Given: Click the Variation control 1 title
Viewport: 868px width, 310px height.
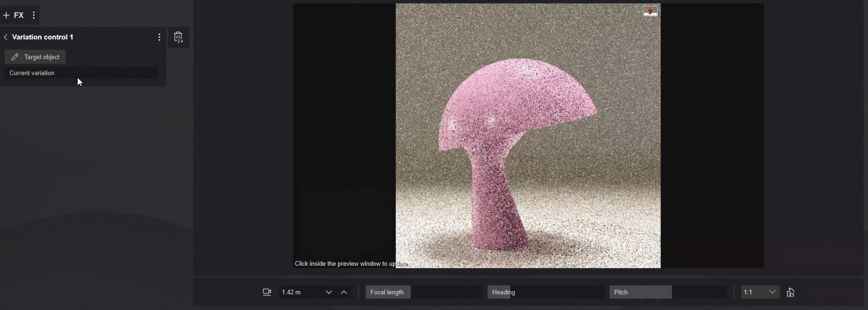Looking at the screenshot, I should pos(43,37).
